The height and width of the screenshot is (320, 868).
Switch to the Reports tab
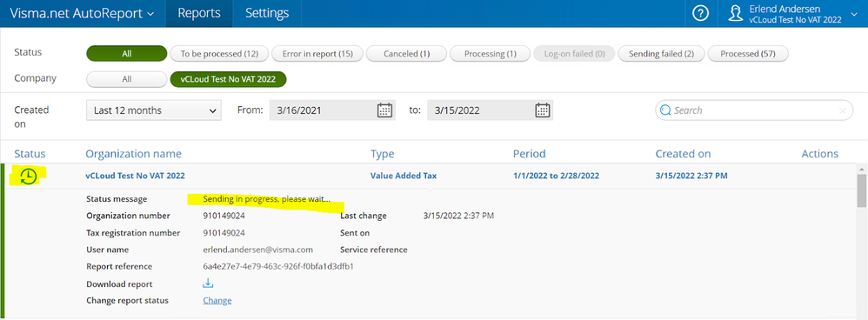[x=199, y=13]
